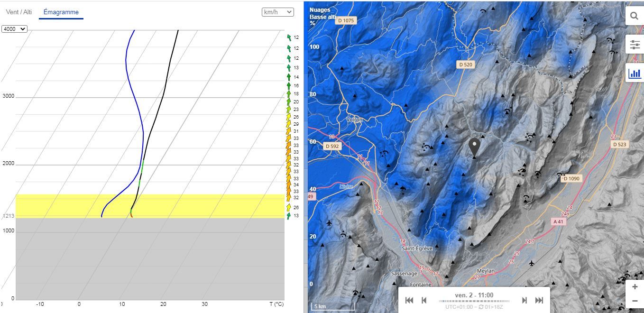
Task: Click the 5 km map scale bar
Action: (332, 306)
